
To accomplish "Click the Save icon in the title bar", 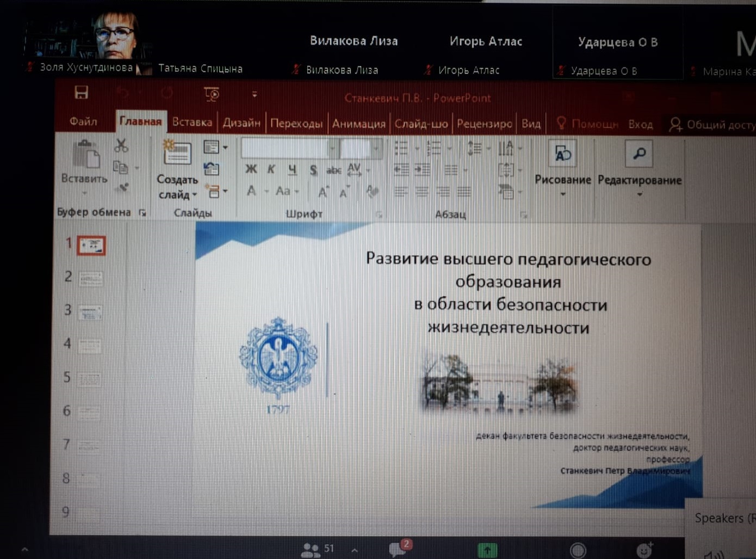I will pyautogui.click(x=82, y=93).
